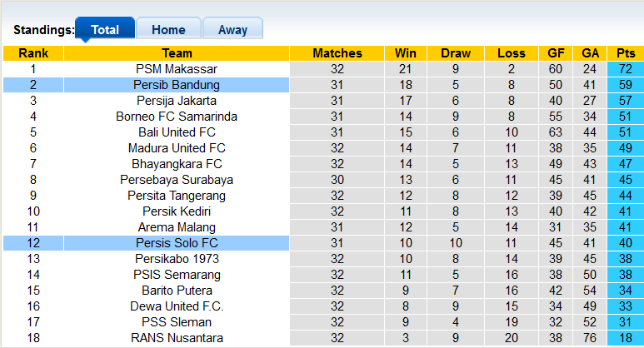
Task: Click PSM Makassar's 72 points cell
Action: (625, 69)
